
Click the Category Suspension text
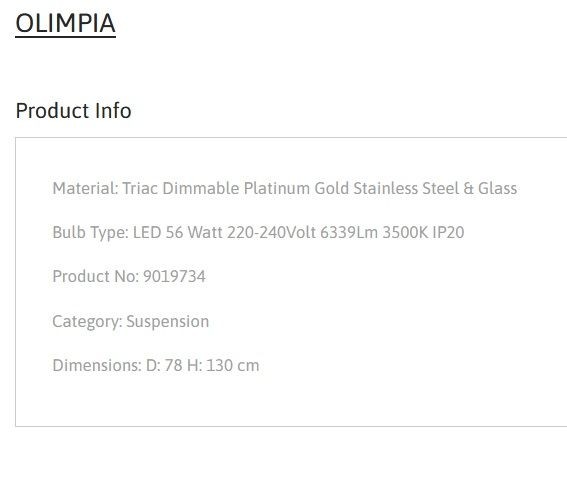[x=131, y=322]
